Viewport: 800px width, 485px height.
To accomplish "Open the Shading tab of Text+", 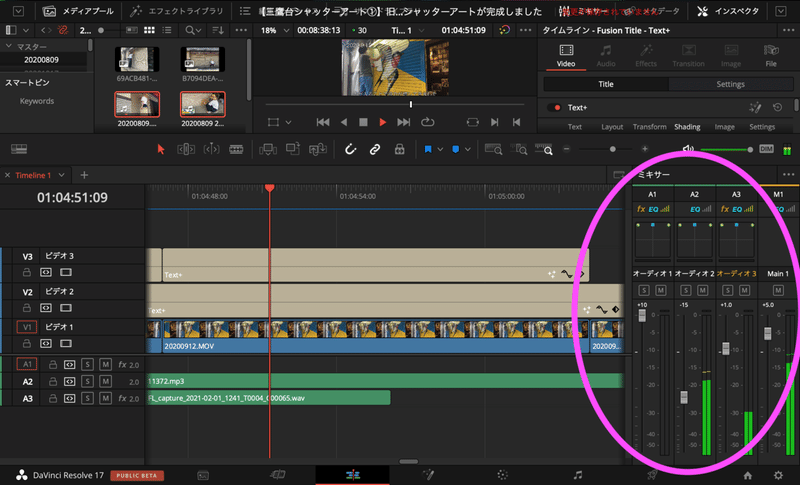I will click(x=687, y=126).
